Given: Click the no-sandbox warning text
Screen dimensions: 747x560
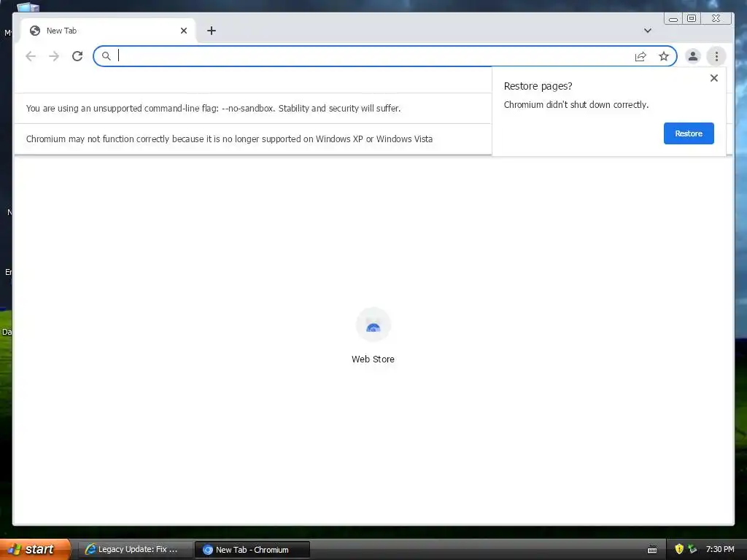Looking at the screenshot, I should 213,108.
